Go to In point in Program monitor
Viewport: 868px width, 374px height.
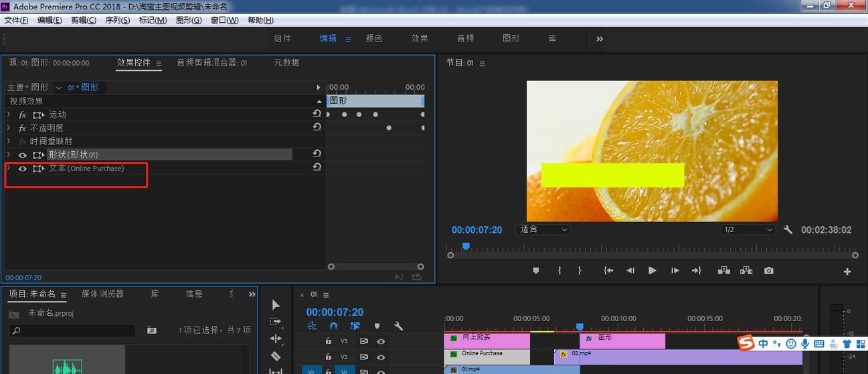coord(608,271)
